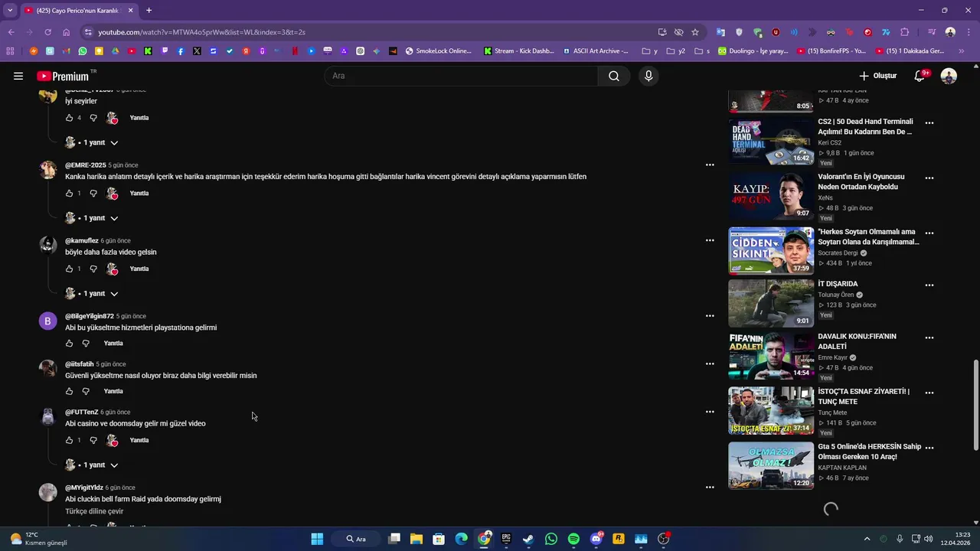The image size is (980, 551).
Task: Open Socrates Dergi channel link
Action: [838, 253]
